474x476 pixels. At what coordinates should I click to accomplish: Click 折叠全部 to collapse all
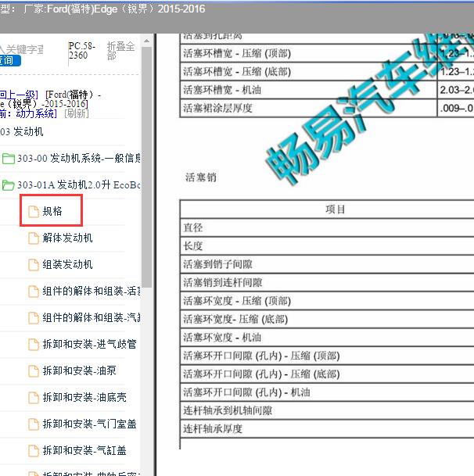(120, 51)
